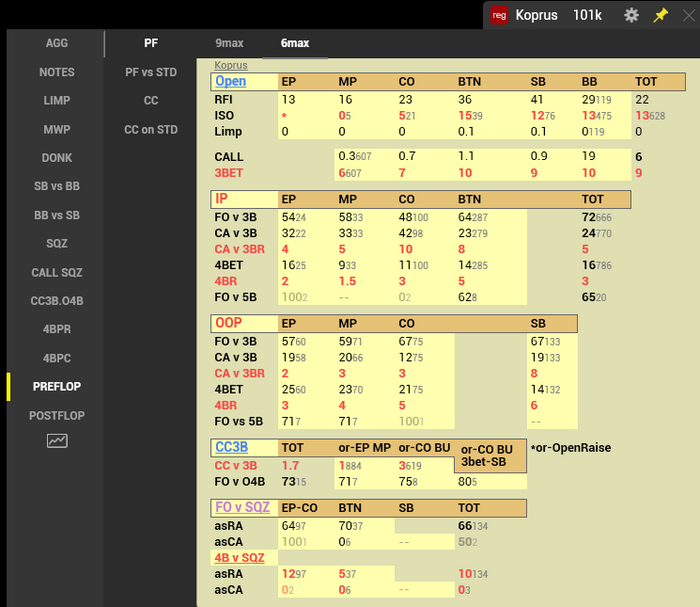The height and width of the screenshot is (607, 700).
Task: Click the red 'reg' player badge
Action: click(499, 15)
